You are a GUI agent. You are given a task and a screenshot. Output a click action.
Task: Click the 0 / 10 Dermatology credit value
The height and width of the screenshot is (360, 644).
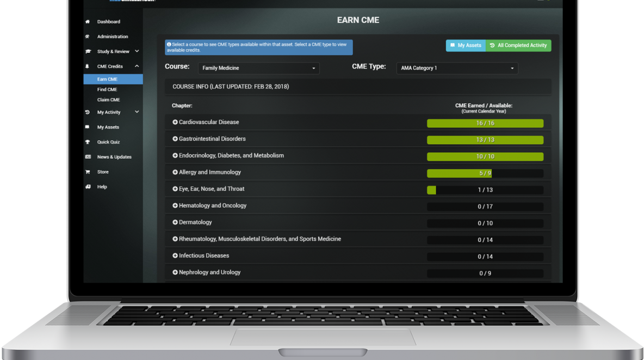(485, 224)
